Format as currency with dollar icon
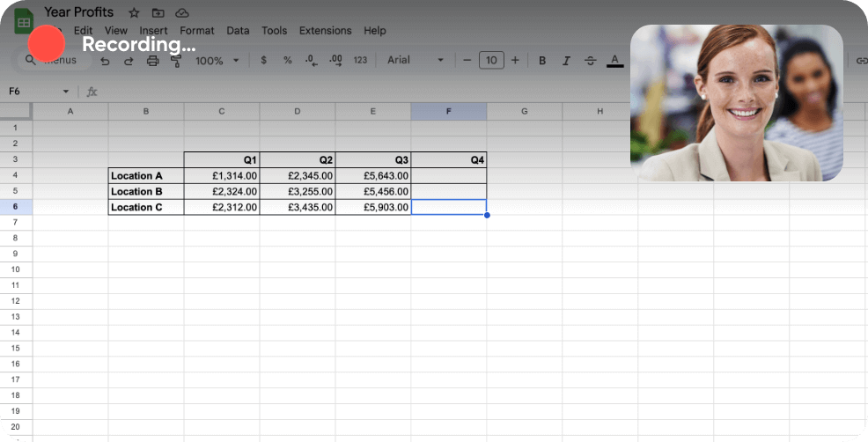This screenshot has height=442, width=868. tap(264, 61)
